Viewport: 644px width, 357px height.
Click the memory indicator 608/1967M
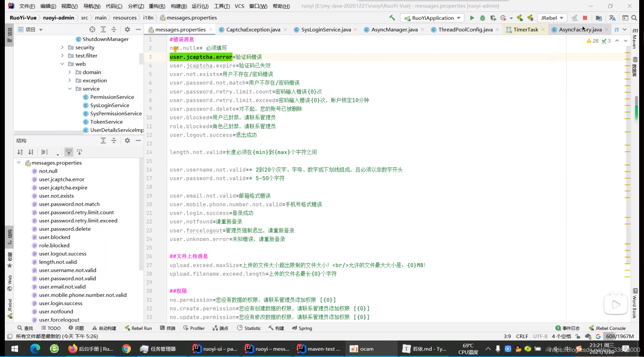pos(620,336)
